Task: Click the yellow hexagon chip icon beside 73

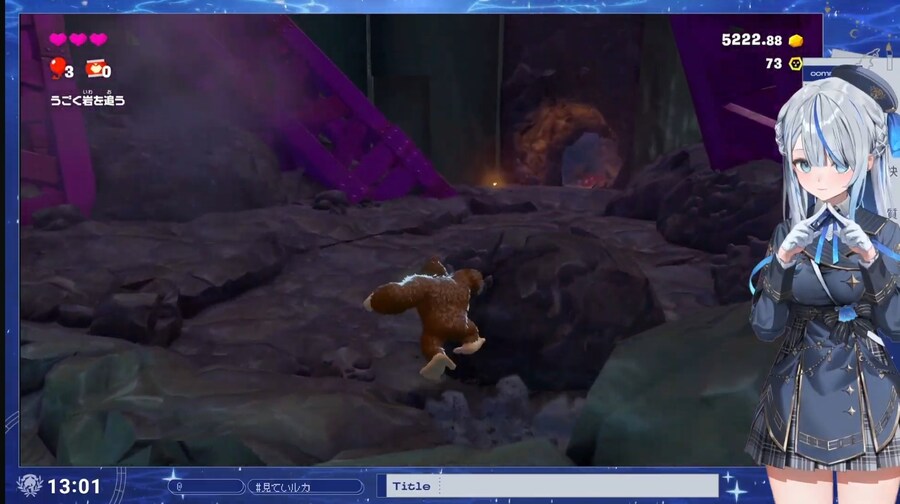Action: point(795,64)
